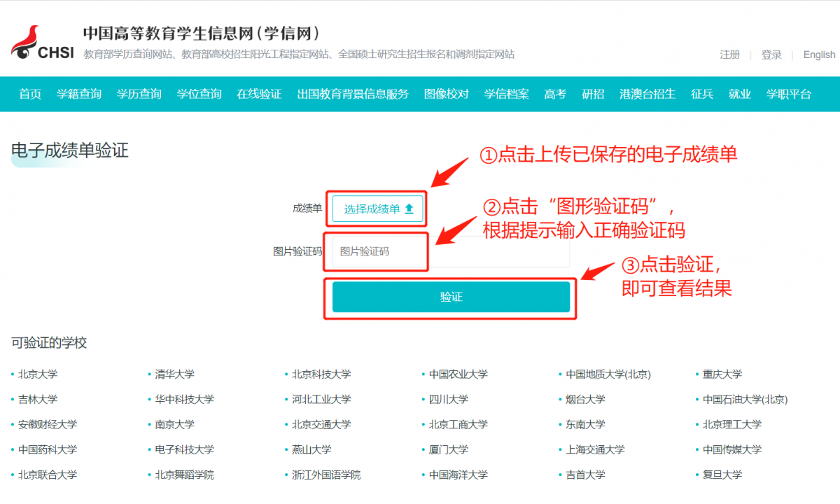Select 燕山大学 in the school list
Image resolution: width=840 pixels, height=504 pixels.
311,450
